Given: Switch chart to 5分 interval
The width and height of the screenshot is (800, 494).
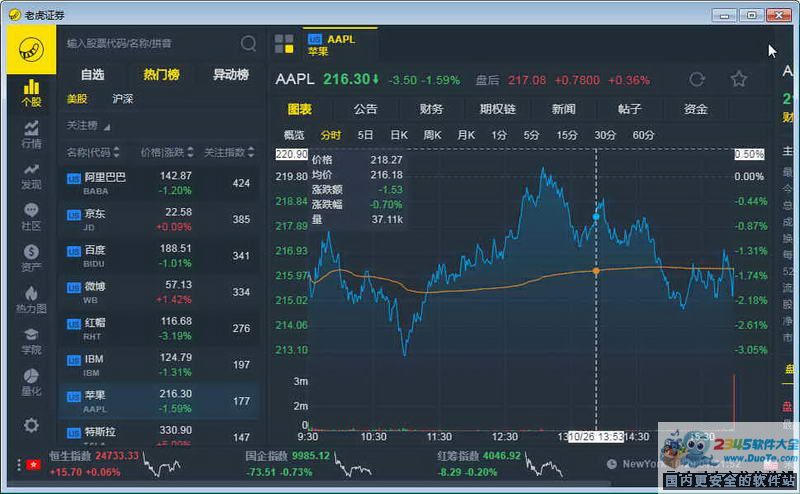Looking at the screenshot, I should click(x=531, y=135).
